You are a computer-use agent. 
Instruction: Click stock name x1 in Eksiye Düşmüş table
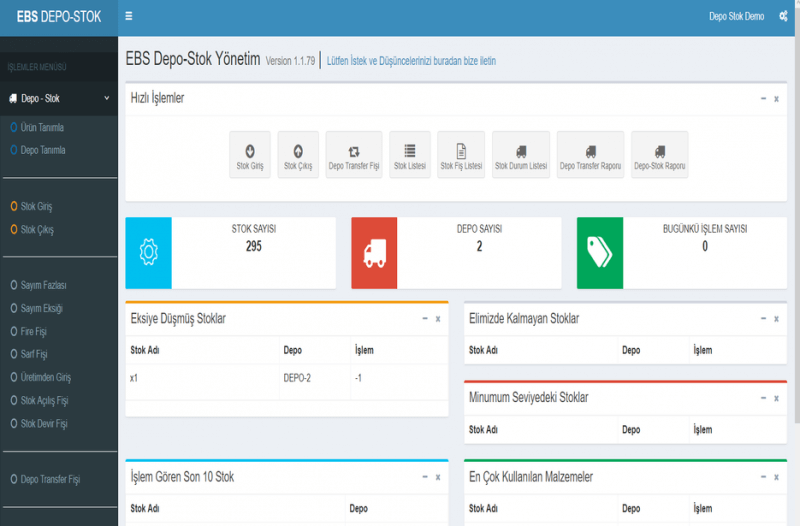(134, 378)
